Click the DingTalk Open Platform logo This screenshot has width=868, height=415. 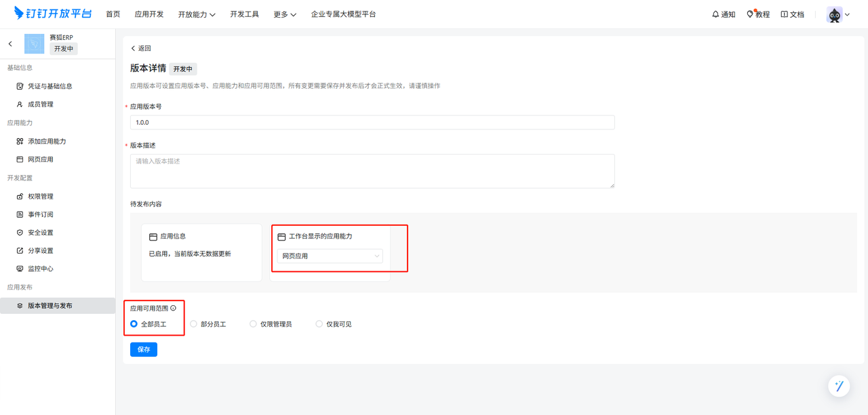(52, 14)
